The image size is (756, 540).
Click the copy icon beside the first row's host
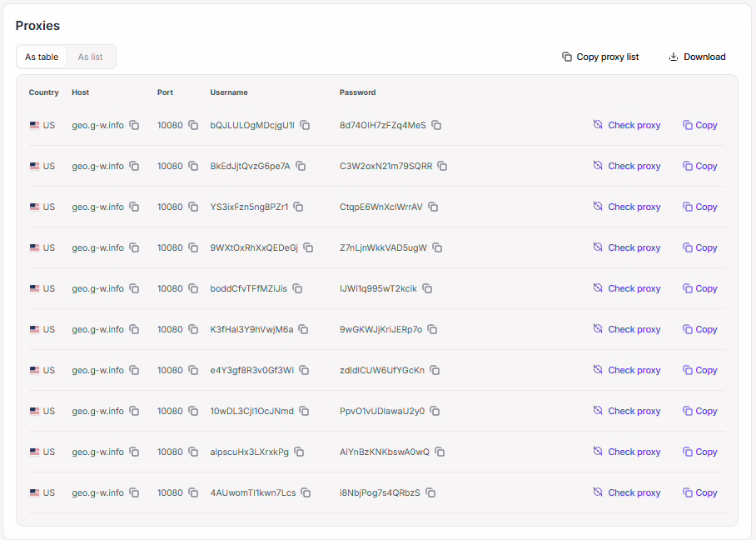coord(134,125)
